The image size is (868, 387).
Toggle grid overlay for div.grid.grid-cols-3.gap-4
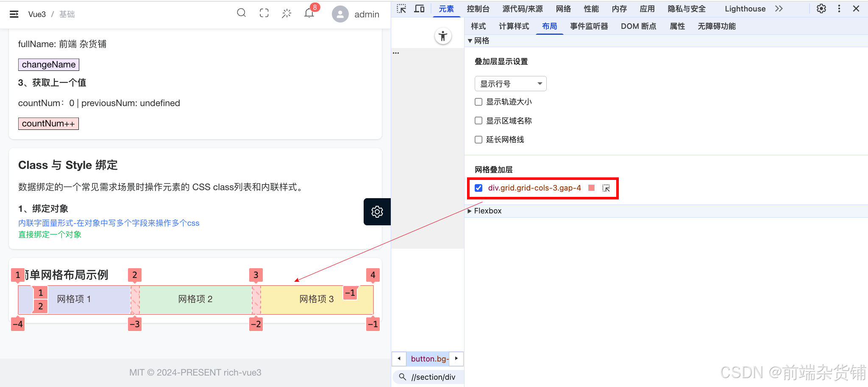click(479, 188)
